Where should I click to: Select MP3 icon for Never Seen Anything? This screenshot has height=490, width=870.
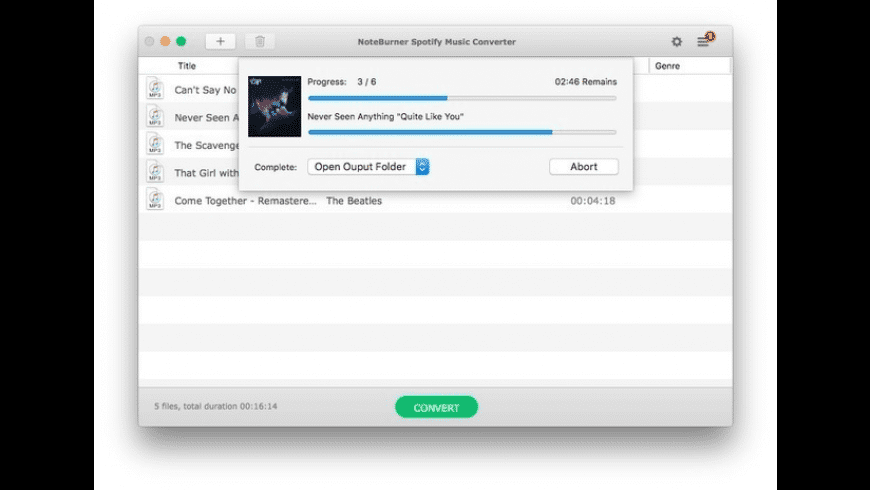(x=155, y=117)
